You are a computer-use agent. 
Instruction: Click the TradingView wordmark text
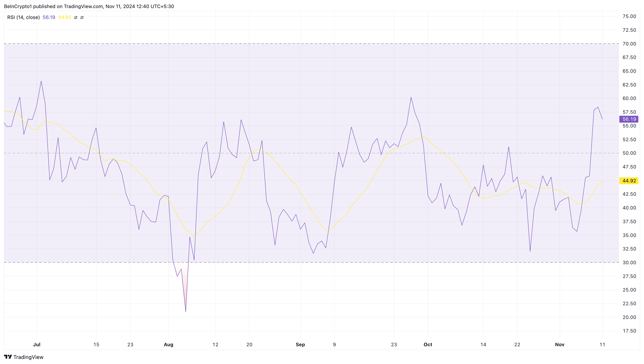[x=28, y=357]
